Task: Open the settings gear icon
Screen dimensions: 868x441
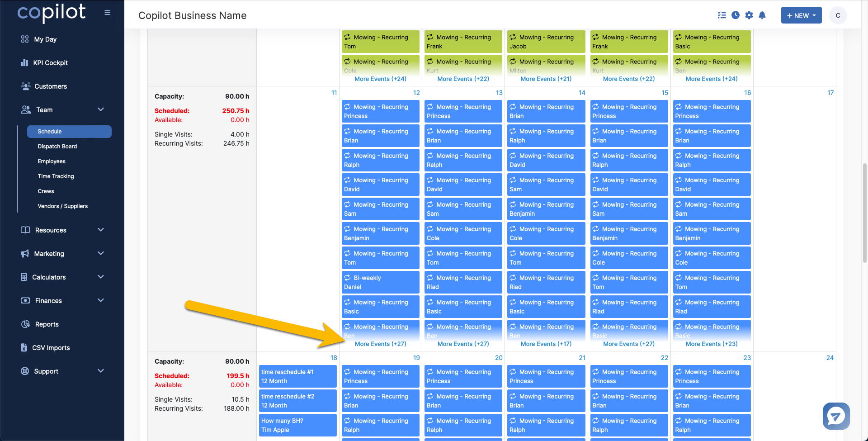Action: click(749, 15)
